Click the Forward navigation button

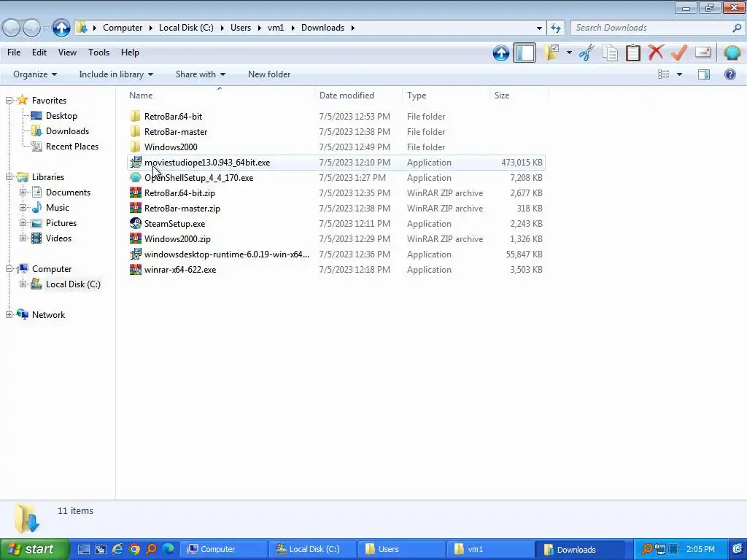31,28
